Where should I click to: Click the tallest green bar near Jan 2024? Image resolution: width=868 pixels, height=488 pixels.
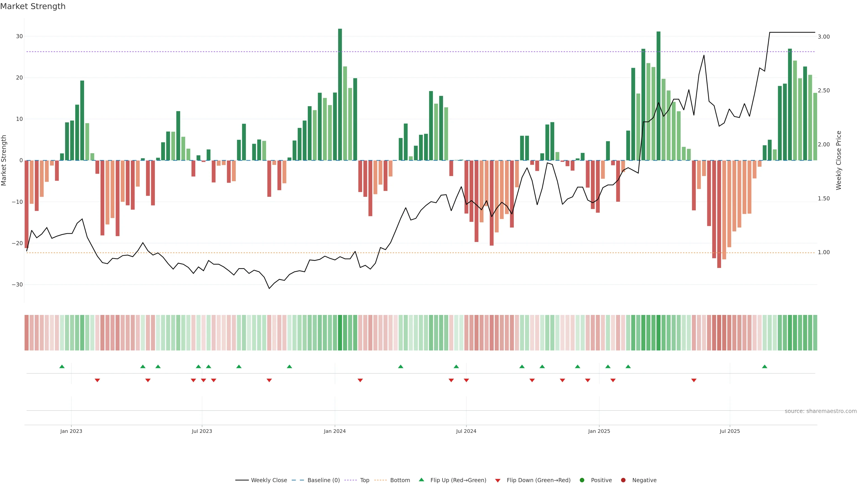pyautogui.click(x=340, y=94)
